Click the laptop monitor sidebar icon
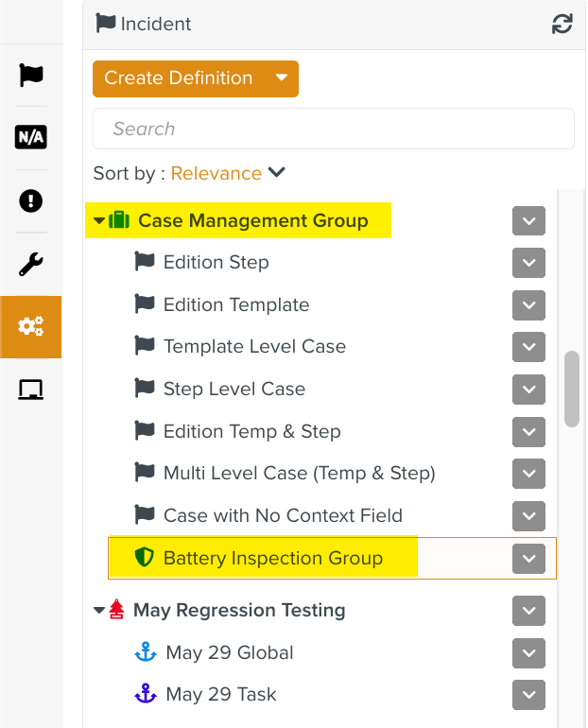Image resolution: width=588 pixels, height=728 pixels. point(31,390)
